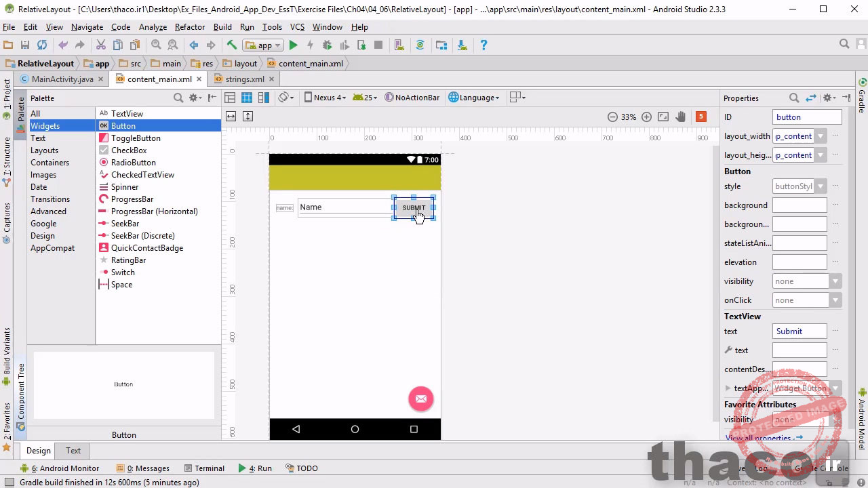This screenshot has width=868, height=488.
Task: Zoom in the layout design preview
Action: 646,117
